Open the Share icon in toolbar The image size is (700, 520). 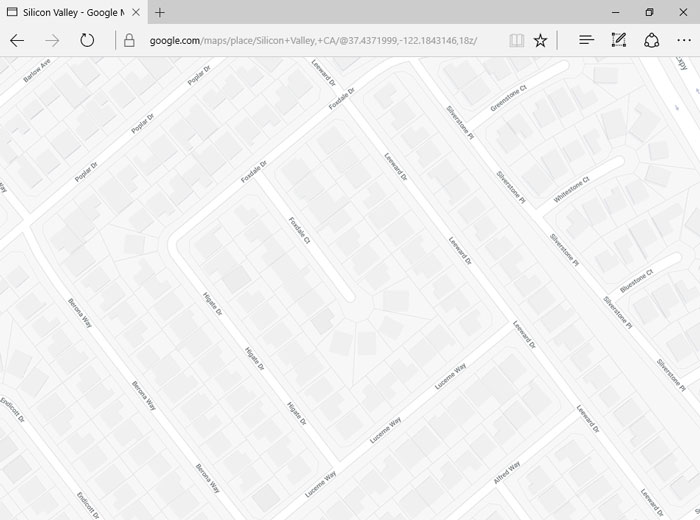click(651, 41)
